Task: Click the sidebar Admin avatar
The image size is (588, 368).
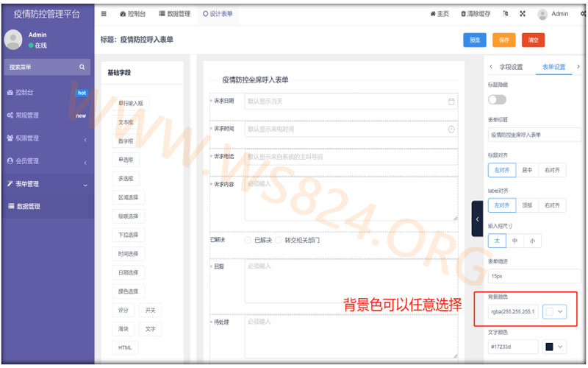Action: coord(13,40)
